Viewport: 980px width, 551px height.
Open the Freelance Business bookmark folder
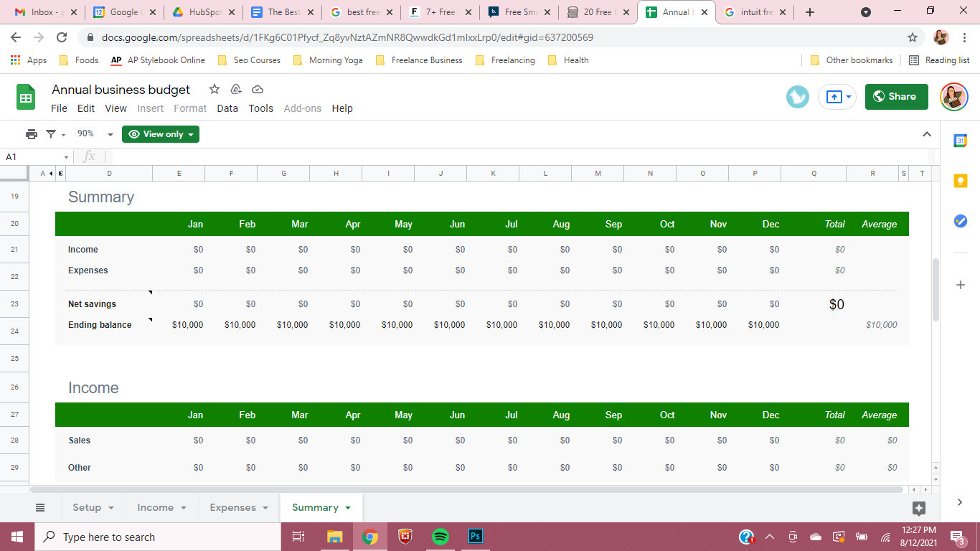tap(419, 60)
